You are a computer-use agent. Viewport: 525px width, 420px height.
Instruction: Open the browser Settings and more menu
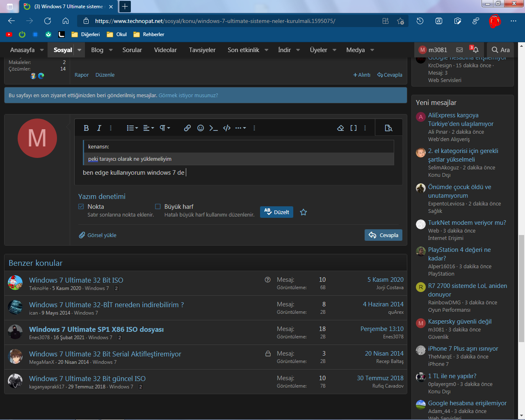(x=514, y=21)
